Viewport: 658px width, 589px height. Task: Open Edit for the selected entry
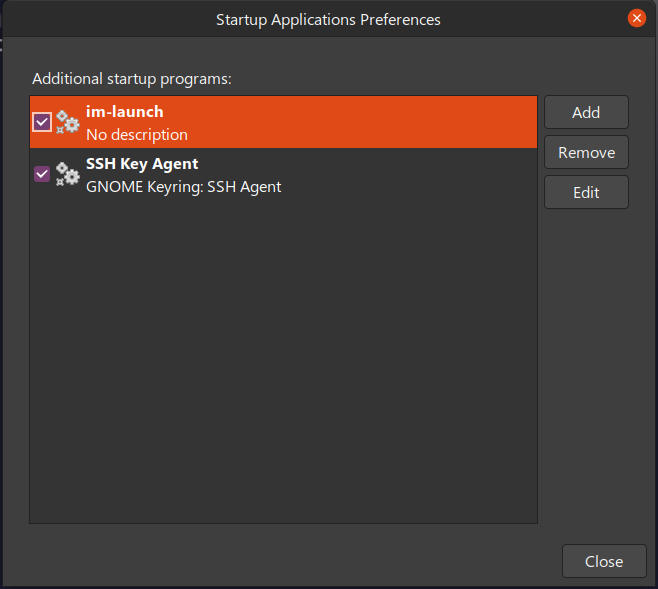pyautogui.click(x=586, y=193)
